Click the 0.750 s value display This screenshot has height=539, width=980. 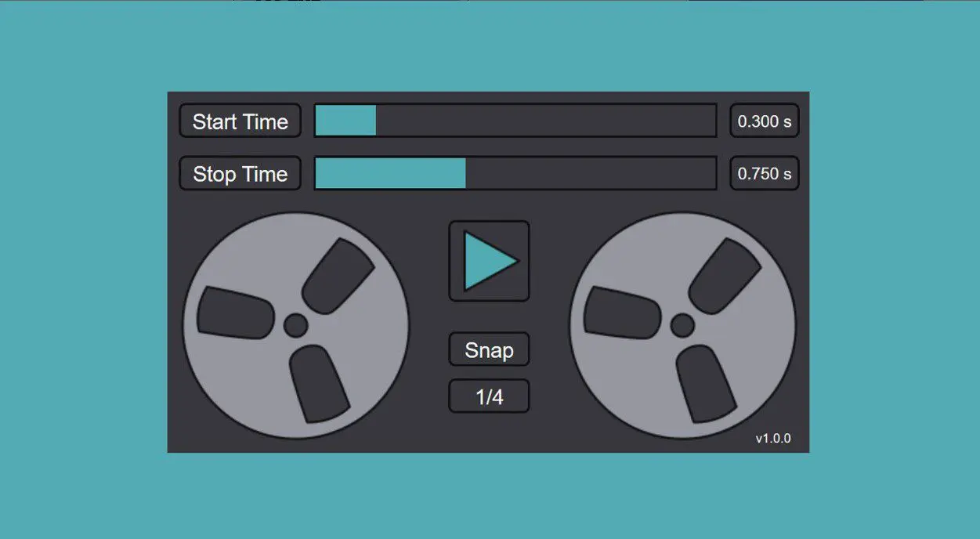point(764,173)
